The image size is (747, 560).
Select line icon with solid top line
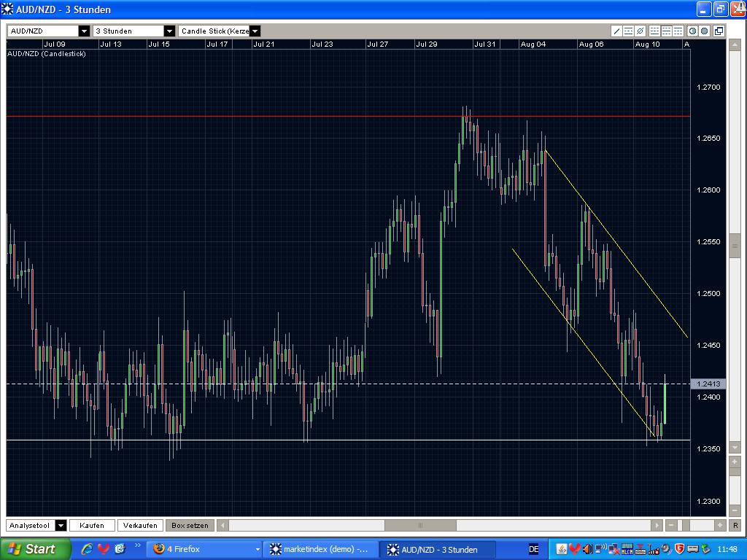pos(678,31)
